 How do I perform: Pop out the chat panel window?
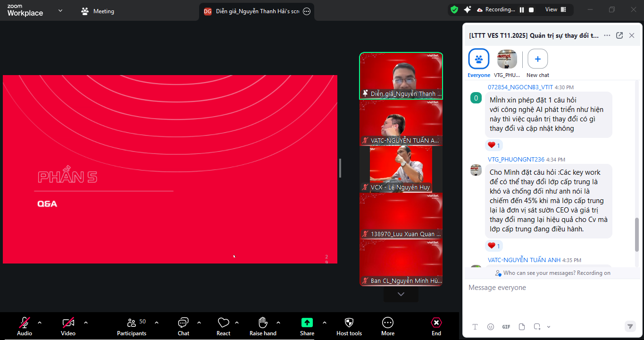(619, 35)
